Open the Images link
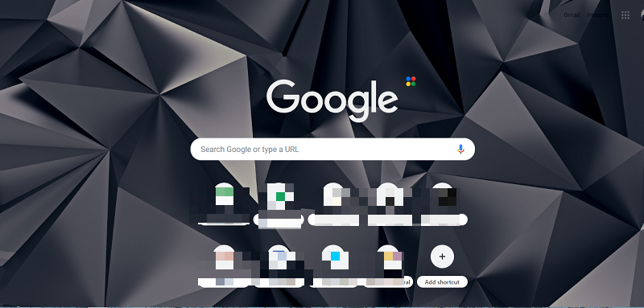Viewport: 644px width, 308px height. (597, 14)
